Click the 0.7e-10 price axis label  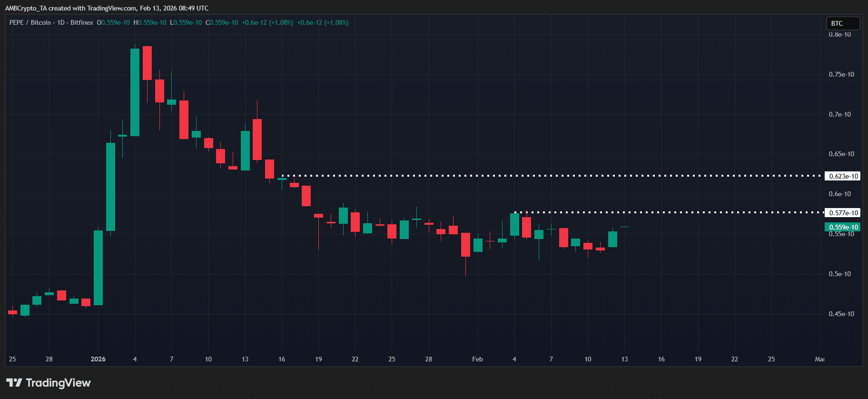tap(839, 114)
